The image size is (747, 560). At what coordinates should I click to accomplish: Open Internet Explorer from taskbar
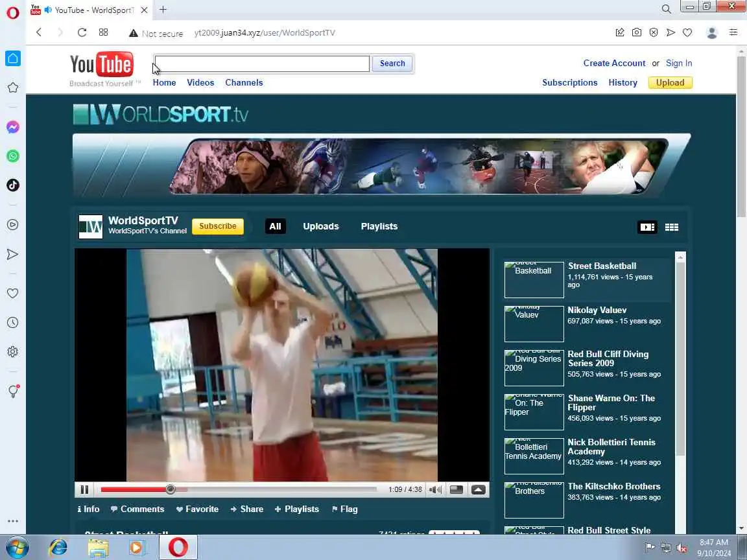(x=58, y=547)
